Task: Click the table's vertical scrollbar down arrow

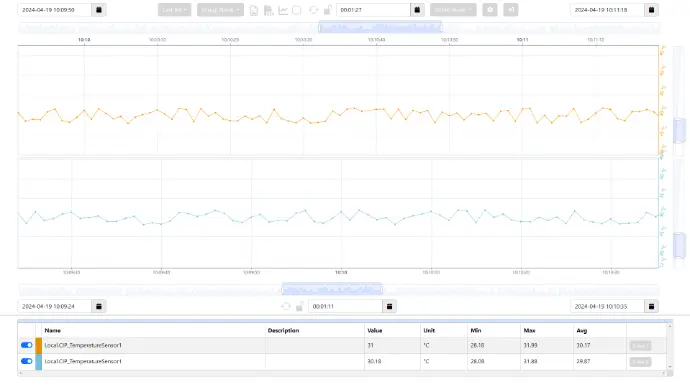Action: click(x=670, y=366)
